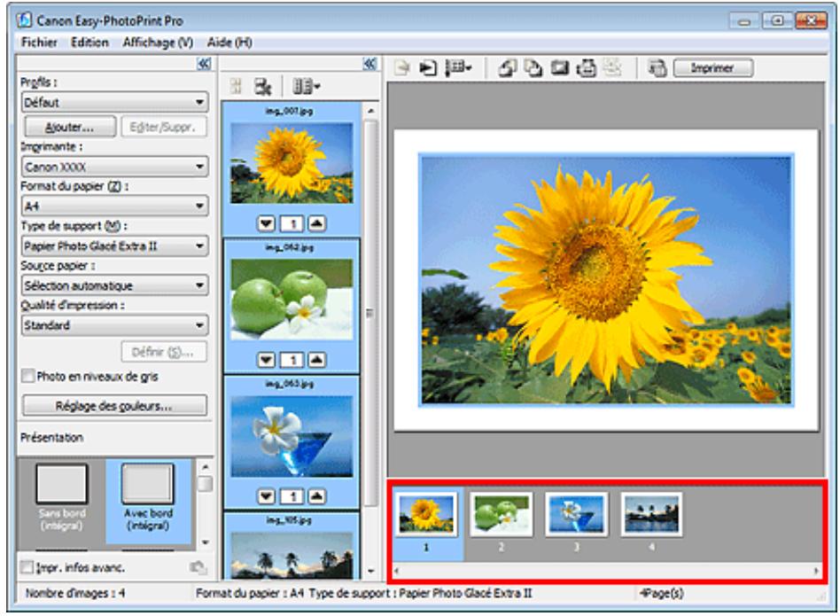Increase copies for the sunflower image

click(x=316, y=223)
